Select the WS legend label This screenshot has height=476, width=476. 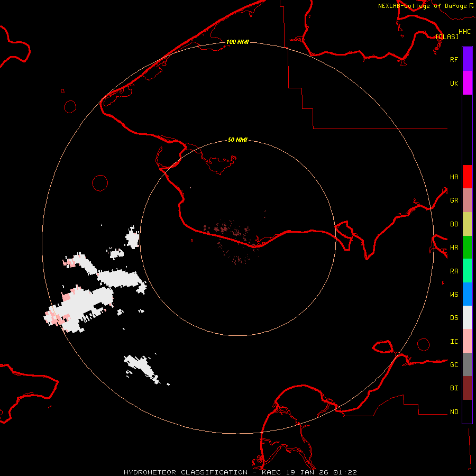(x=454, y=295)
